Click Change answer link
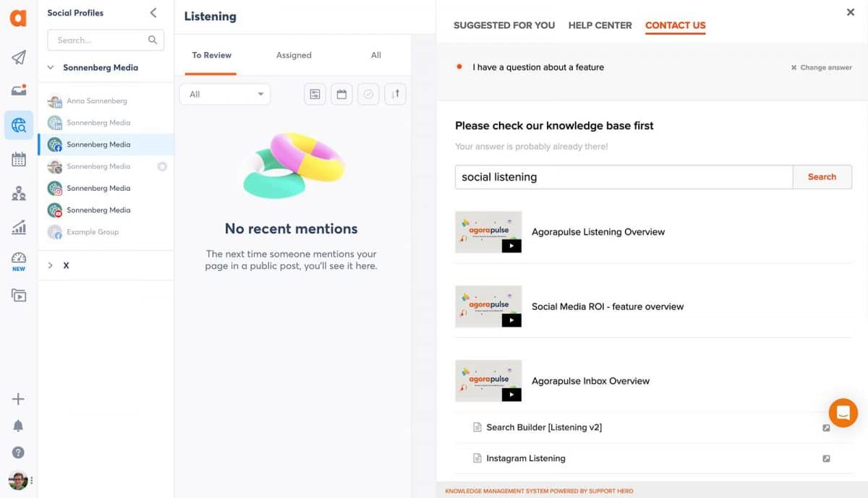Viewport: 868px width, 498px height. tap(821, 67)
